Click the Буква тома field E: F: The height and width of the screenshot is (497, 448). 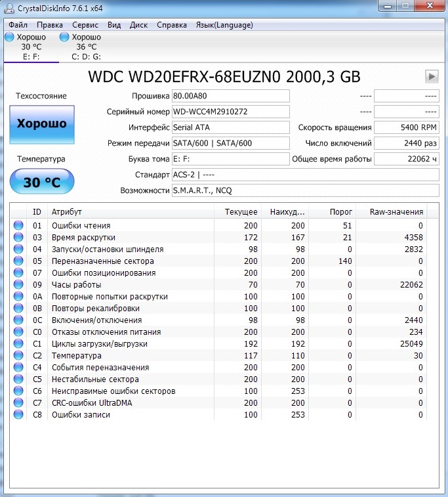click(230, 159)
